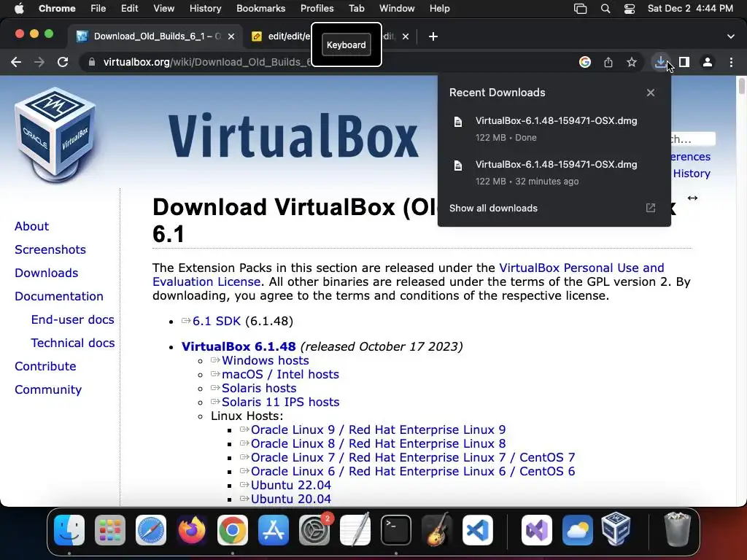747x560 pixels.
Task: Open the Apple menu
Action: click(x=19, y=9)
